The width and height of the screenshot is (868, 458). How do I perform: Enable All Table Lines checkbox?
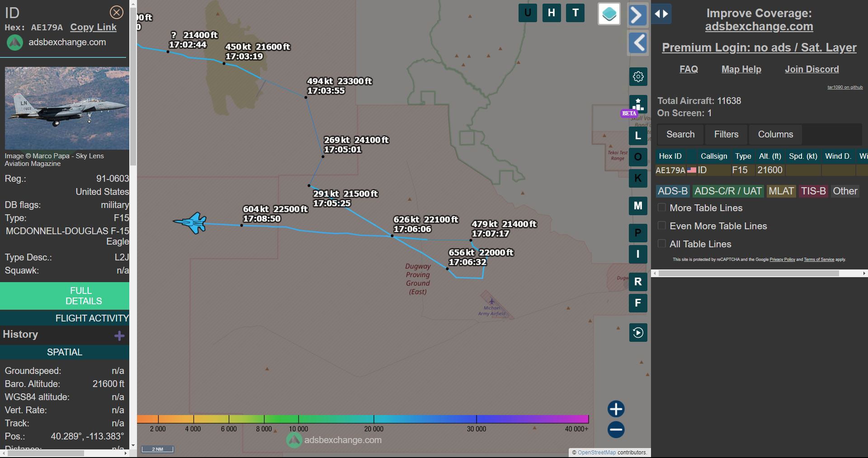(x=662, y=244)
